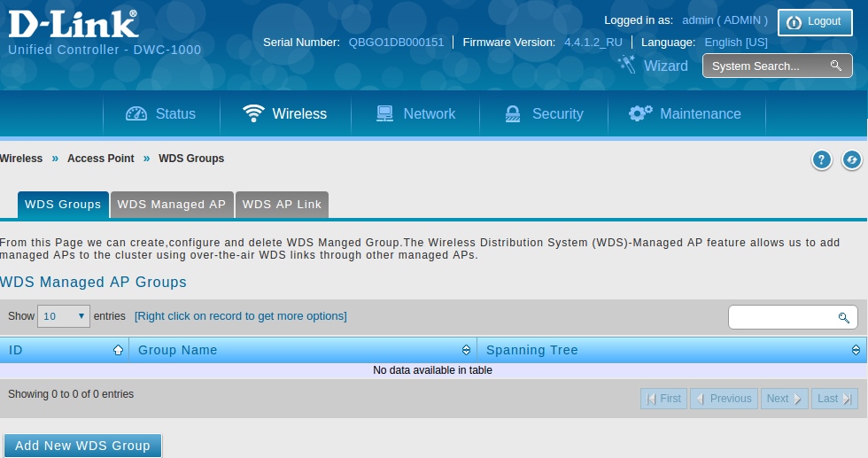The width and height of the screenshot is (868, 458).
Task: Click the Add New WDS Group button
Action: pos(82,446)
